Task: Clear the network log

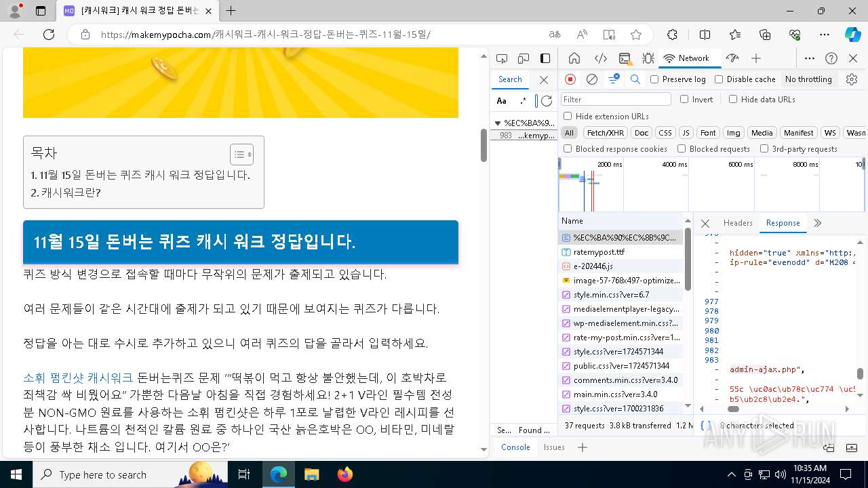Action: click(592, 79)
